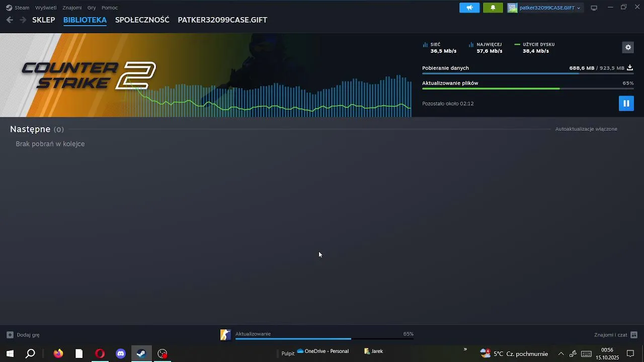The height and width of the screenshot is (362, 644).
Task: Click the Counter Strike 2 banner logo
Action: [x=89, y=75]
